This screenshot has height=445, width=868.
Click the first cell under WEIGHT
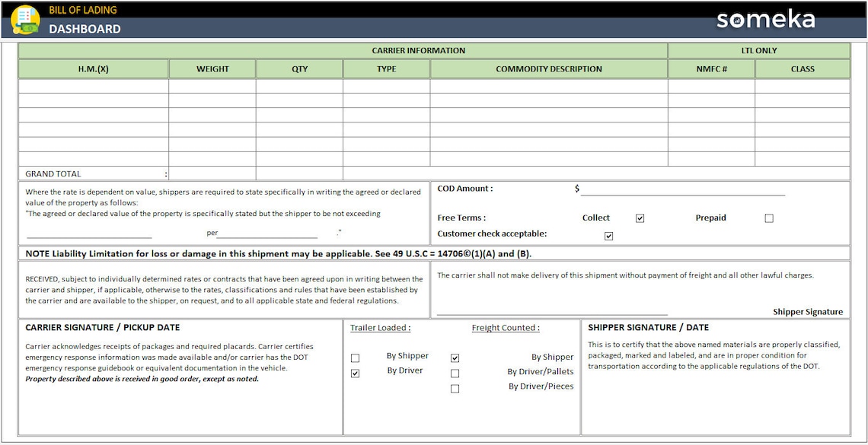(x=212, y=86)
